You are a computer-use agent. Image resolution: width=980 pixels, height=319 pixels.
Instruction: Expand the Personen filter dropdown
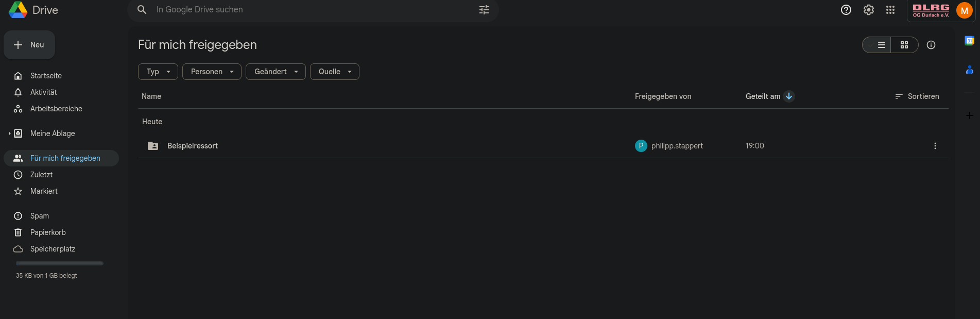pyautogui.click(x=212, y=72)
